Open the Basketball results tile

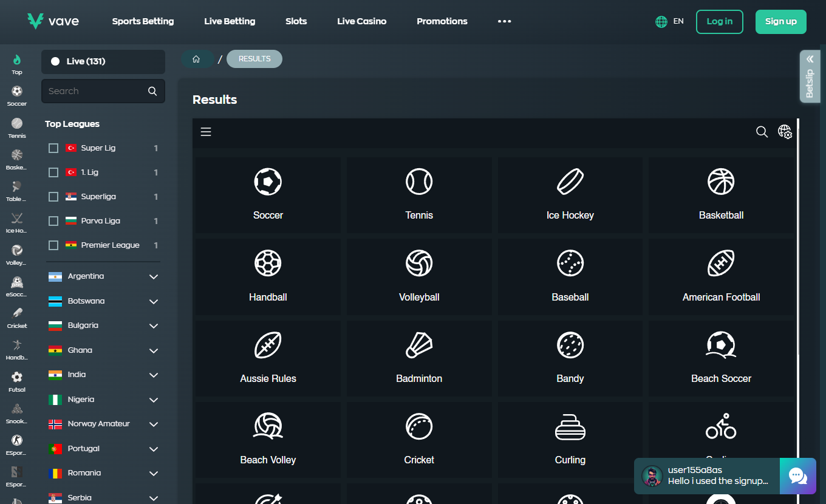[721, 195]
